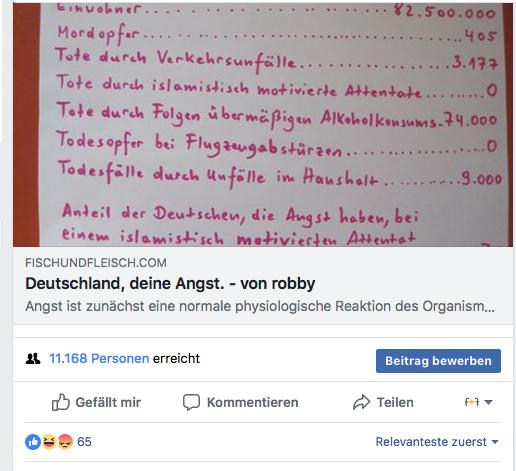
Task: Click the Kommentieren speech bubble icon
Action: [191, 402]
